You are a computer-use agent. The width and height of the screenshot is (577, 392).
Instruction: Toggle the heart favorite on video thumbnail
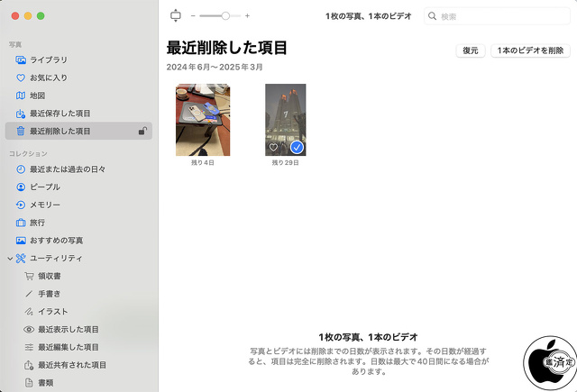273,147
